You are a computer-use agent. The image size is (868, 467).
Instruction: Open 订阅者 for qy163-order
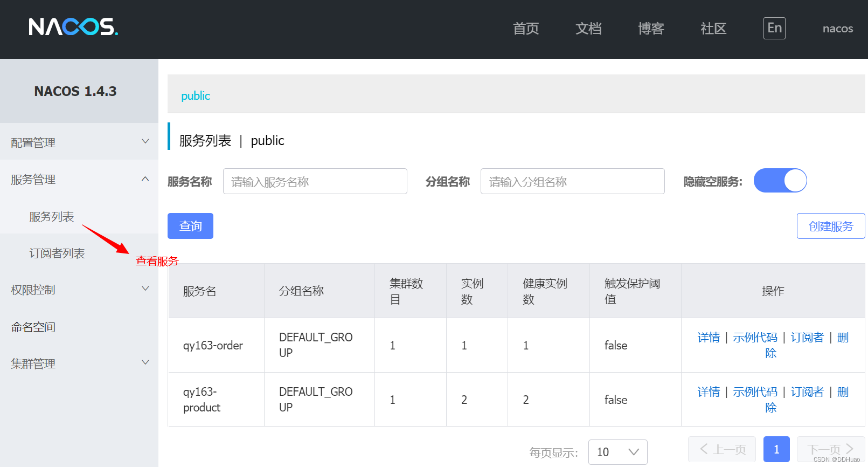tap(807, 338)
